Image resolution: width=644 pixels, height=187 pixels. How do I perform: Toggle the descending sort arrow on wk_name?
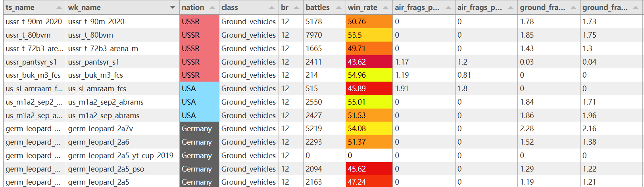click(172, 8)
